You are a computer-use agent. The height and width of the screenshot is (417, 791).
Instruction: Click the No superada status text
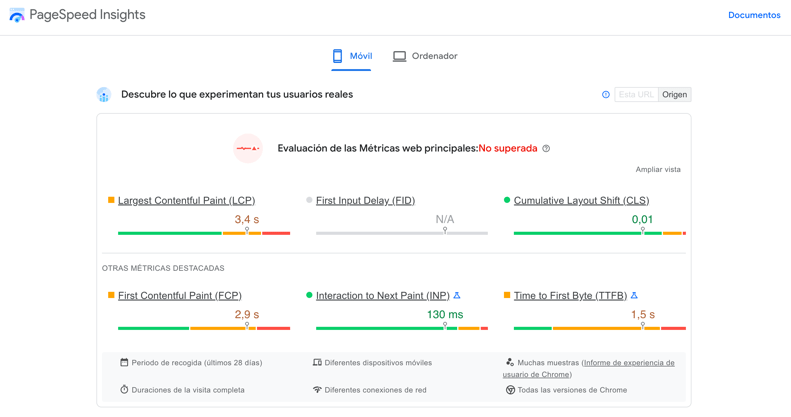(x=508, y=148)
